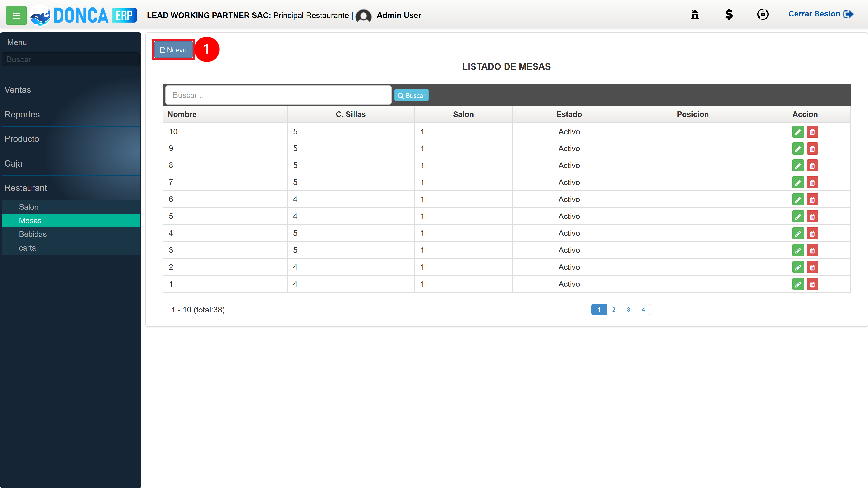Image resolution: width=868 pixels, height=488 pixels.
Task: Open the Bebidas submenu item
Action: pos(71,234)
